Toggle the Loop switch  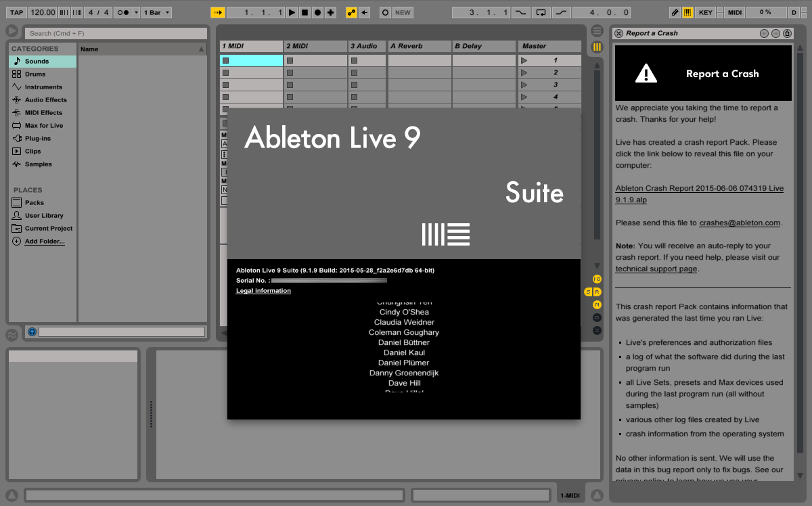(x=541, y=12)
